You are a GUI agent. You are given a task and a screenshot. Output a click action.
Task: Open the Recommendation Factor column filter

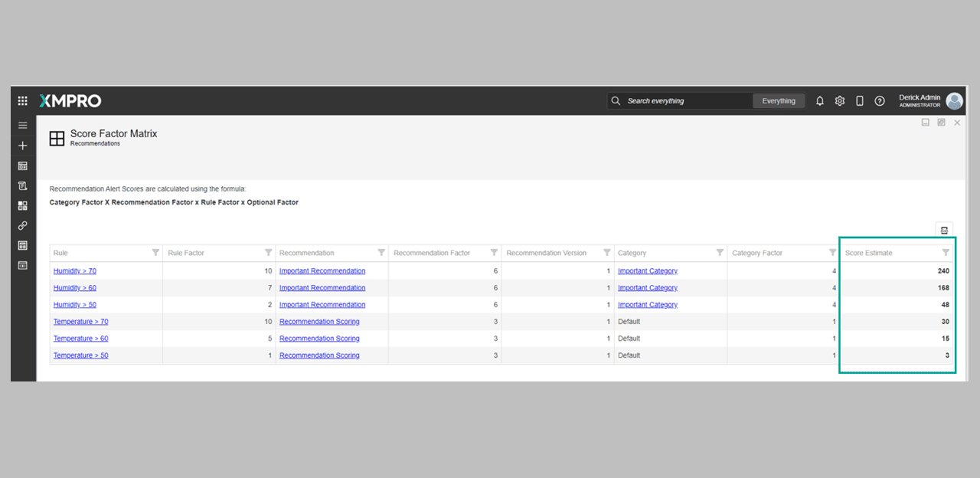click(494, 253)
